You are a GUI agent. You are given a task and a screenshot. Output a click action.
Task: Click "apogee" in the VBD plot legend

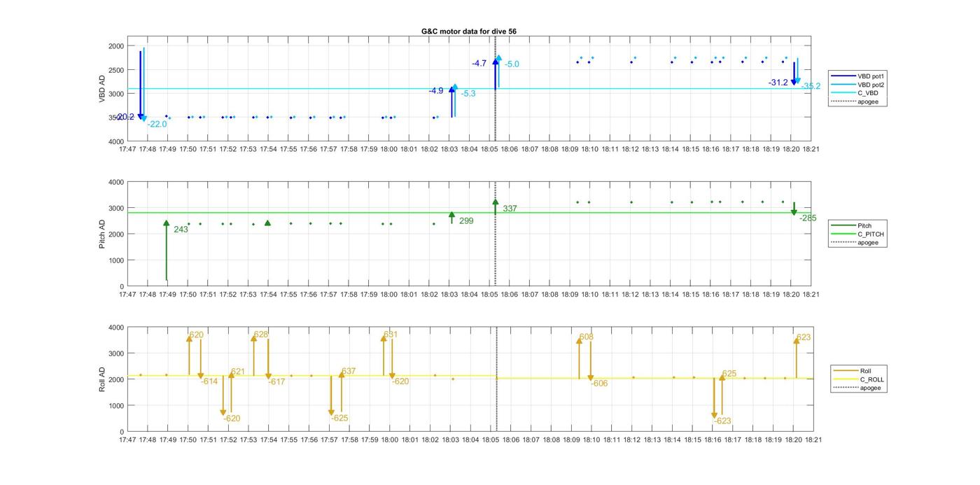868,101
